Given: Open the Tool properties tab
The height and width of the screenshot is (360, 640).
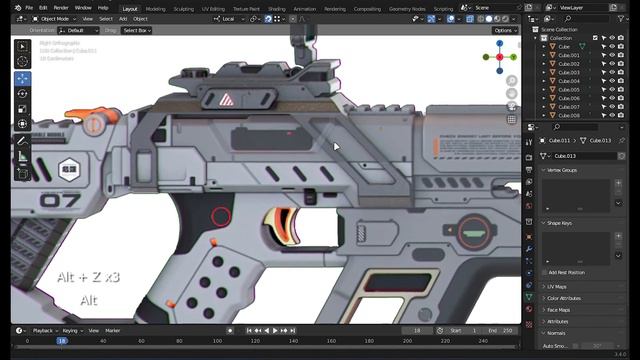Looking at the screenshot, I should click(x=529, y=142).
